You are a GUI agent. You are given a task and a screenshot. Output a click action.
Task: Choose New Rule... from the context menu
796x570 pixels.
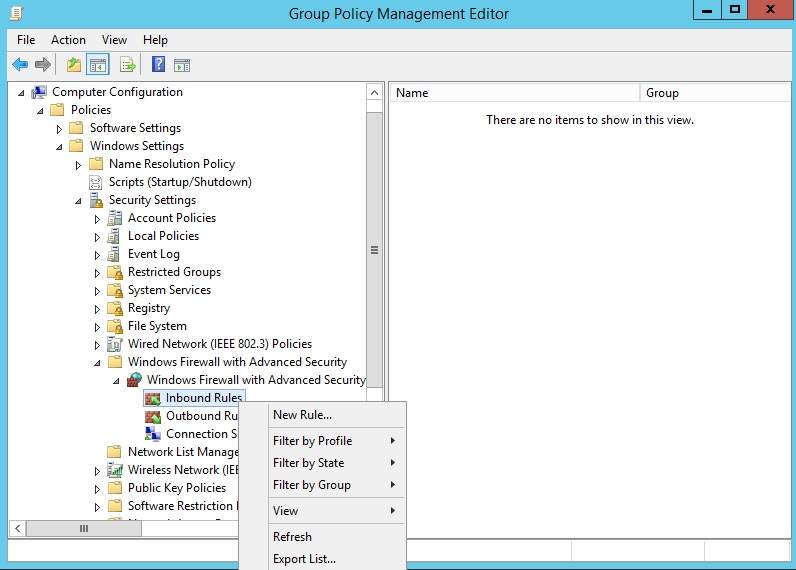[302, 415]
